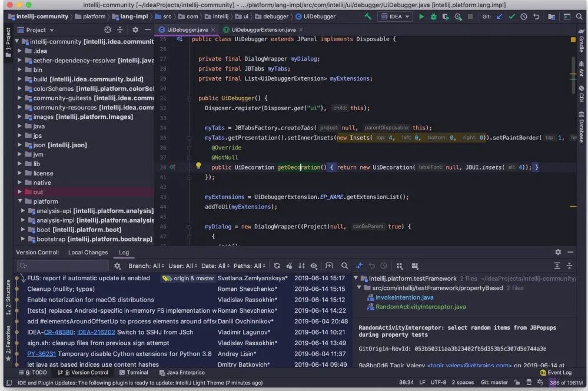Toggle tool window quick access icon
The width and height of the screenshot is (588, 391).
pos(9,383)
